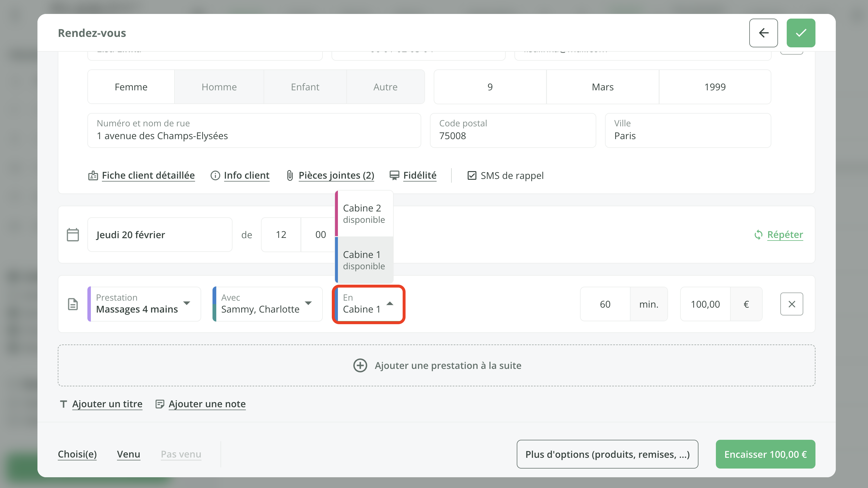Click the calendar icon beside the date
868x488 pixels.
tap(73, 235)
